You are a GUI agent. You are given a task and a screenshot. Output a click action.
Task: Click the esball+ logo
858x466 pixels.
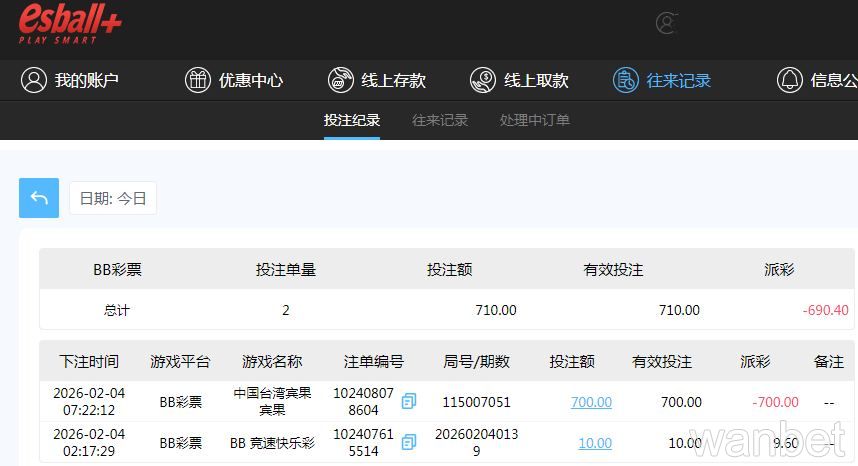[x=70, y=24]
